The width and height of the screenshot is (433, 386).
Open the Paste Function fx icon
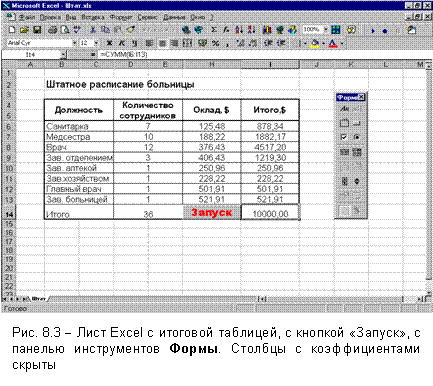click(226, 30)
